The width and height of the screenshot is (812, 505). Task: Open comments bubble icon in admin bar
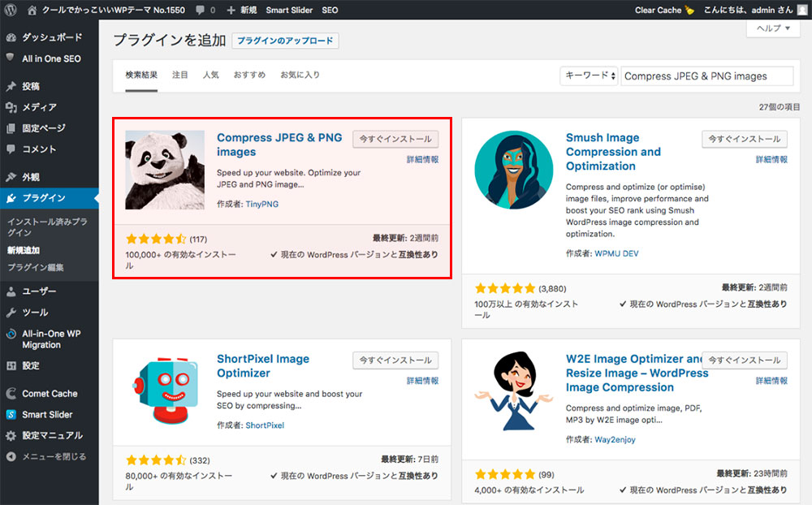click(201, 10)
